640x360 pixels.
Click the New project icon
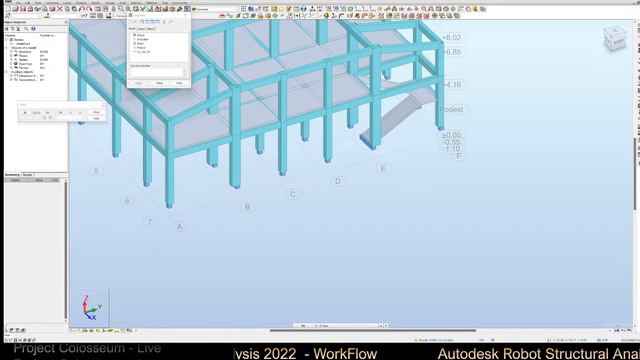point(8,9)
